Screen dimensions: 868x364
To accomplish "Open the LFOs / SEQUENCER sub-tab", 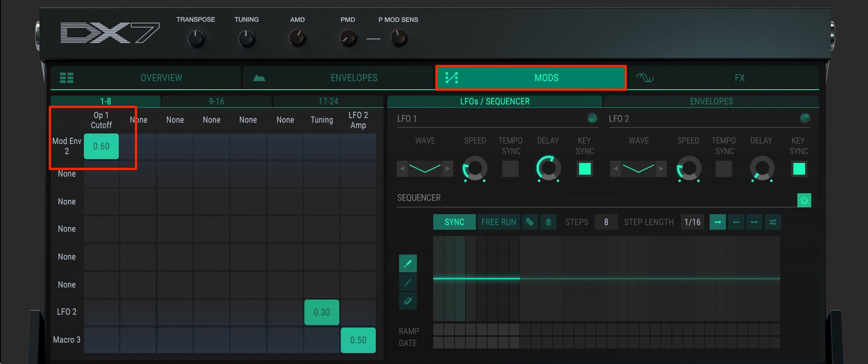I will tap(495, 101).
